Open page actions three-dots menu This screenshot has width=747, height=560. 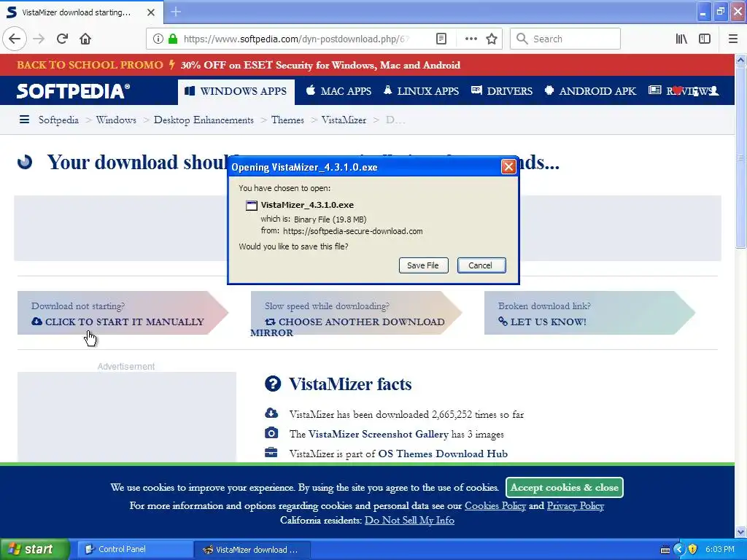[471, 39]
